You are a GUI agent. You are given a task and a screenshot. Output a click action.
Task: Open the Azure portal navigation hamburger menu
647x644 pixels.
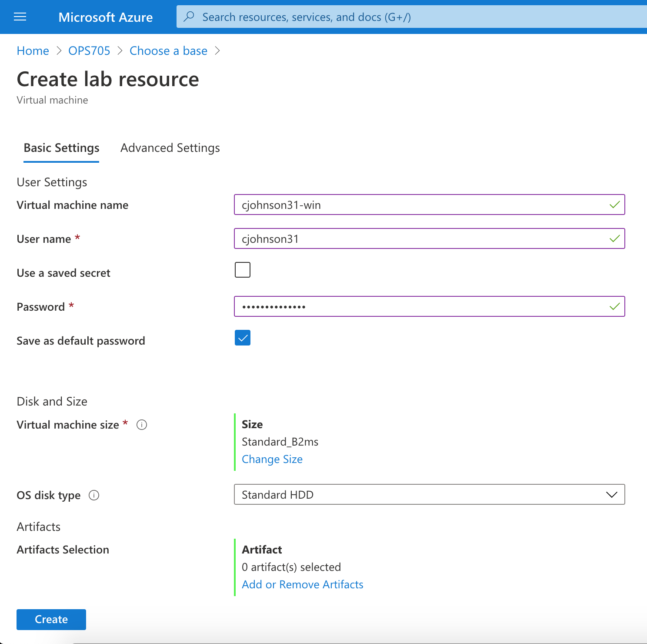tap(20, 17)
